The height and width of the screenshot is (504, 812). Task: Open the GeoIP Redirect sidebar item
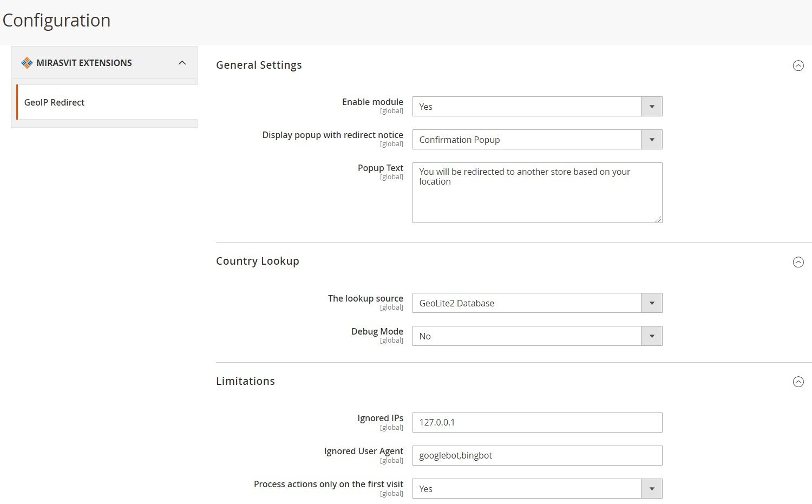(x=107, y=102)
